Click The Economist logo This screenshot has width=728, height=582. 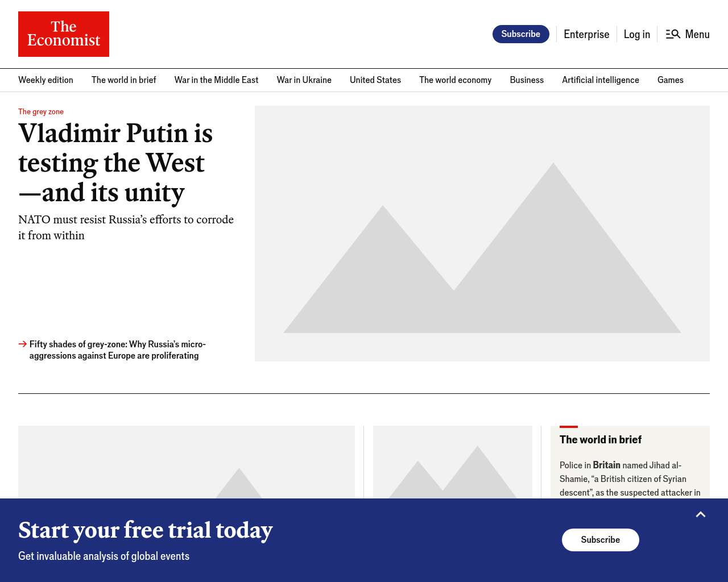coord(64,34)
